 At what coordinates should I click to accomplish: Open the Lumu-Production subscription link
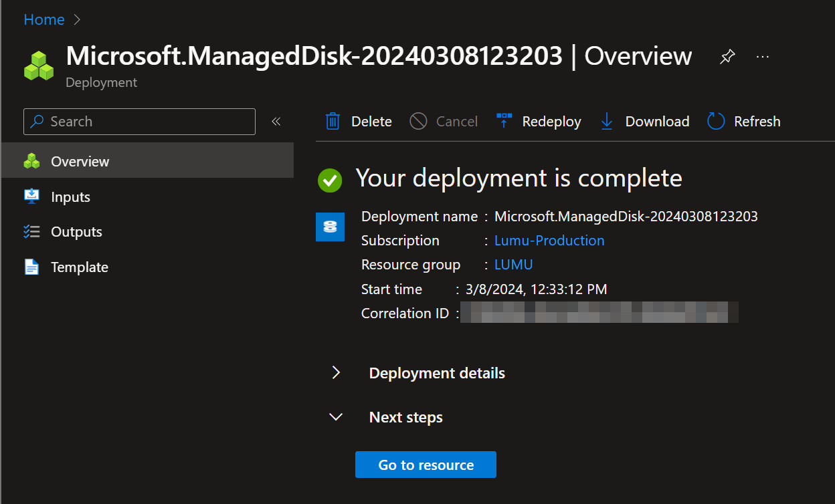pos(549,241)
